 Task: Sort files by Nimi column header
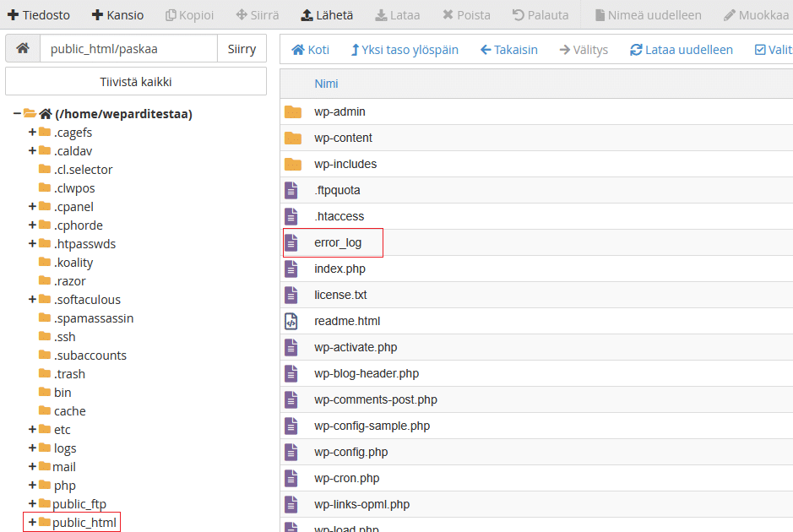click(x=326, y=84)
